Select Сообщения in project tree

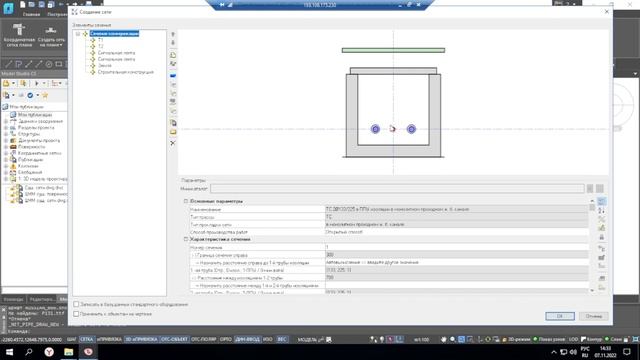tap(30, 172)
